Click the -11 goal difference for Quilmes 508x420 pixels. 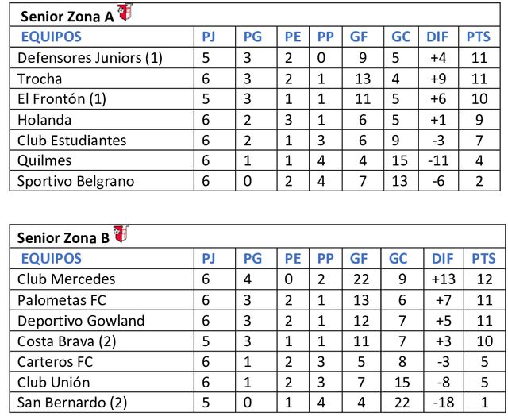pyautogui.click(x=437, y=161)
